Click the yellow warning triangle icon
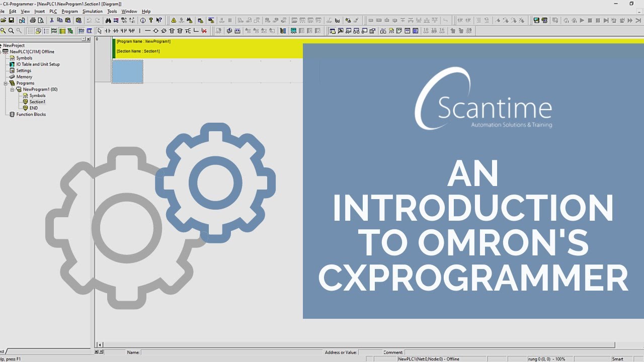The width and height of the screenshot is (644, 362). pyautogui.click(x=174, y=20)
